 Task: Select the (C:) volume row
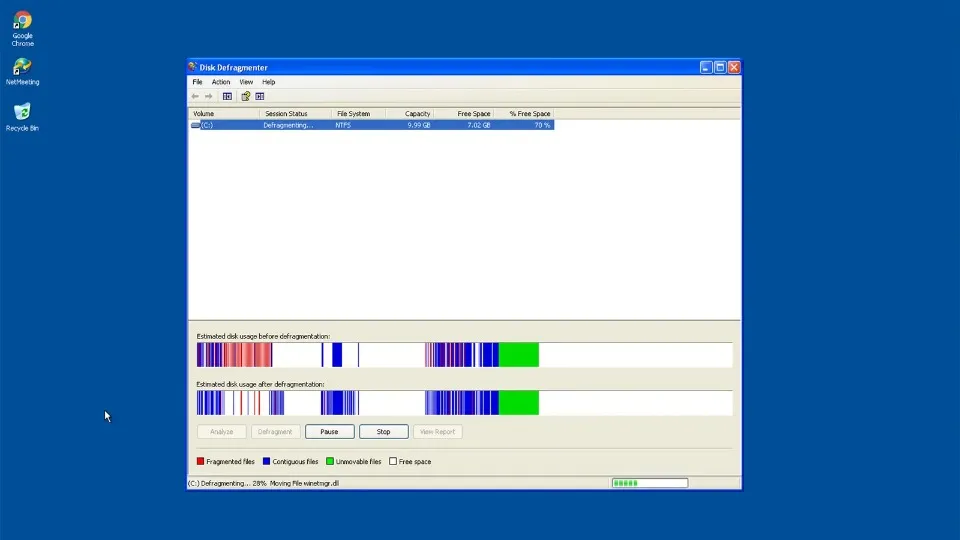tap(207, 125)
